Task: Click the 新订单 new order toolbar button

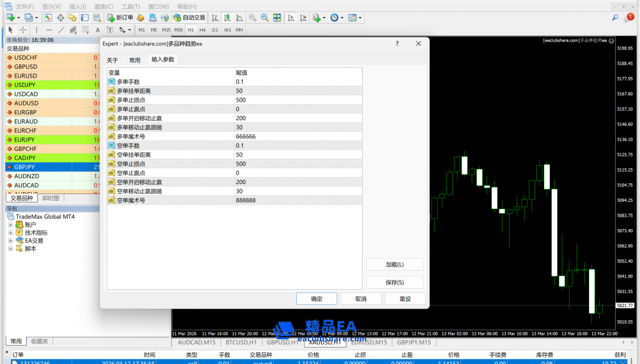Action: coord(120,18)
